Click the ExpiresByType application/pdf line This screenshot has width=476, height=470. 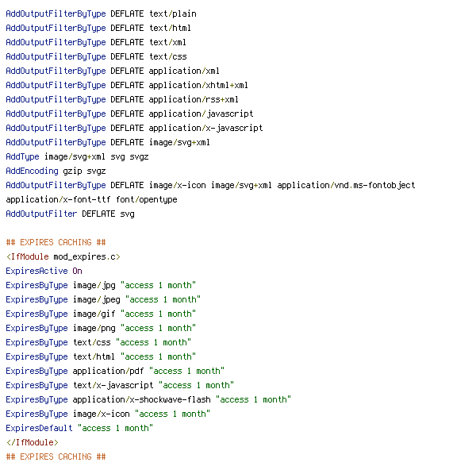[115, 371]
